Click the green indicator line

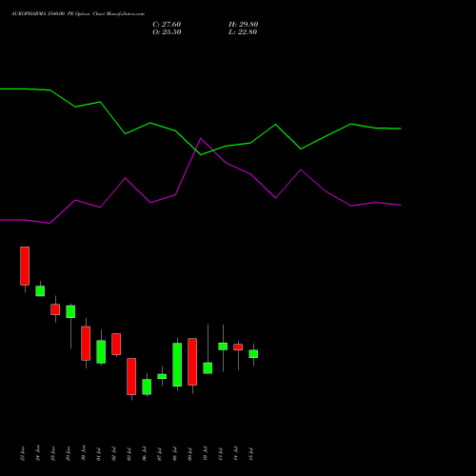(x=201, y=122)
